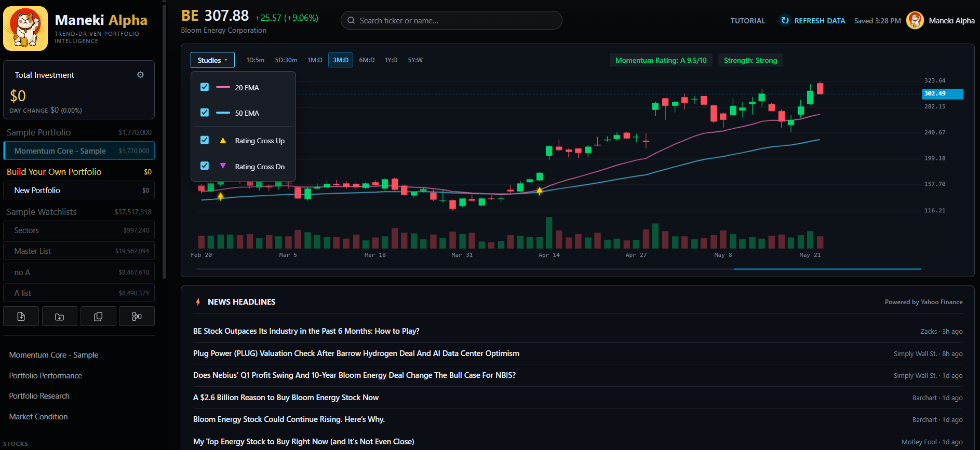Screen dimensions: 980x450
Task: Click the new file with plus icon
Action: [21, 316]
